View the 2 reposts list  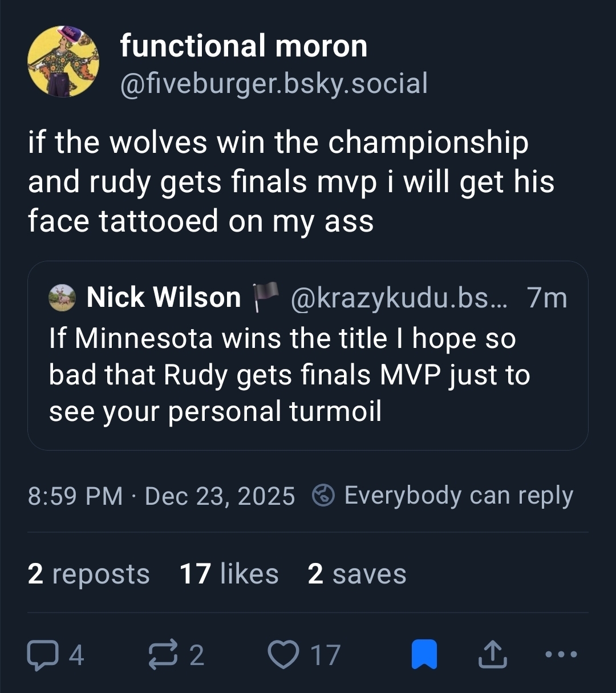[x=88, y=573]
